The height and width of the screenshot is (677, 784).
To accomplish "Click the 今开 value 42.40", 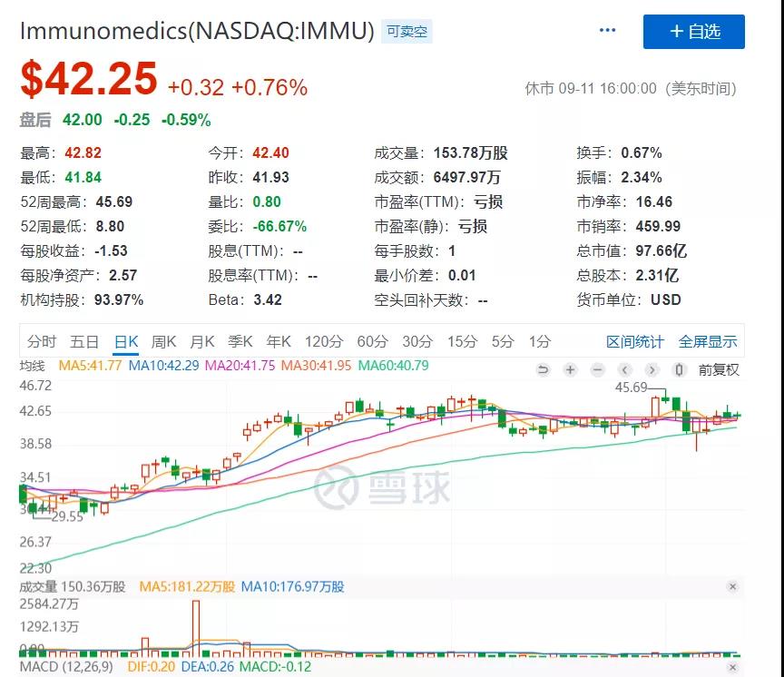I will (270, 153).
